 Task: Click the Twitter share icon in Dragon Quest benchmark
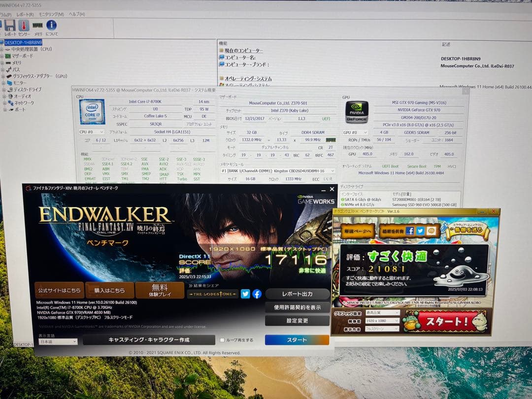coord(421,231)
